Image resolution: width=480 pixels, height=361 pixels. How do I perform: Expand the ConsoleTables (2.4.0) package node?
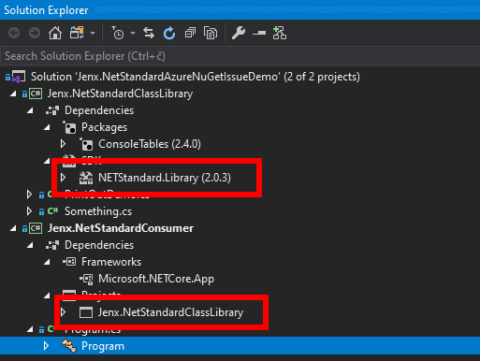(63, 144)
